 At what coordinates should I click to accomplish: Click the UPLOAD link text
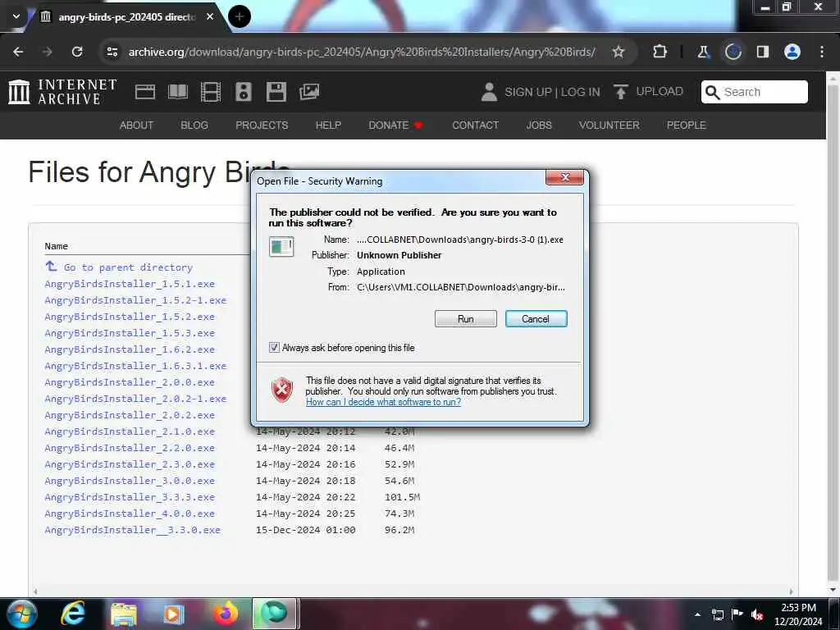(660, 92)
